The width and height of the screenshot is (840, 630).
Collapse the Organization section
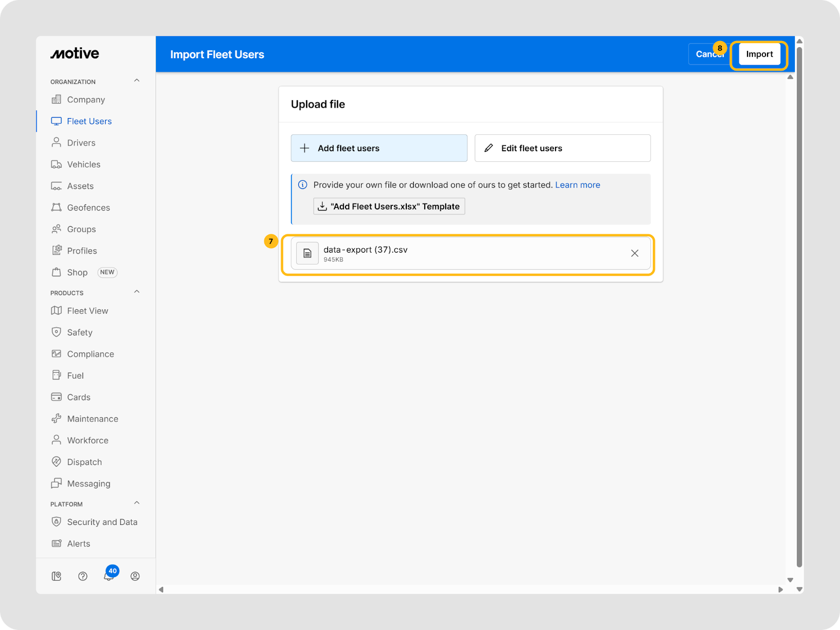[137, 81]
